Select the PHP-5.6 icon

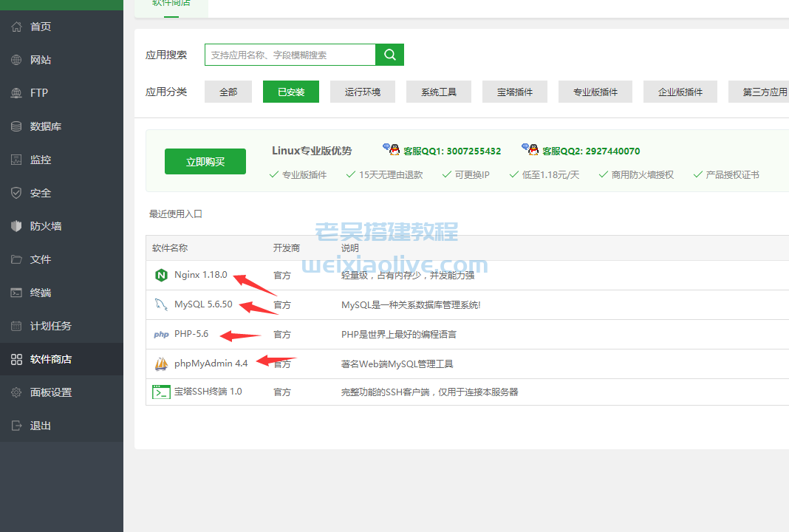click(x=162, y=334)
